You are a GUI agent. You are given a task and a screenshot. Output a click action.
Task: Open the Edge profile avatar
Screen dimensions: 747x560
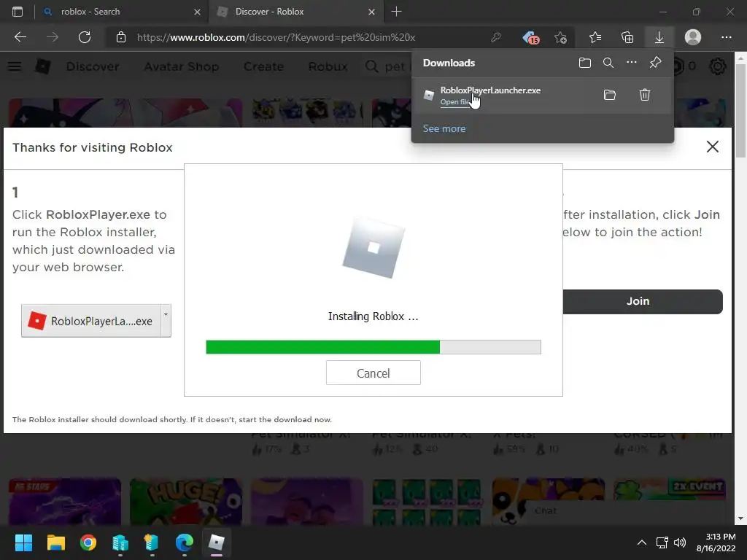[x=693, y=37]
